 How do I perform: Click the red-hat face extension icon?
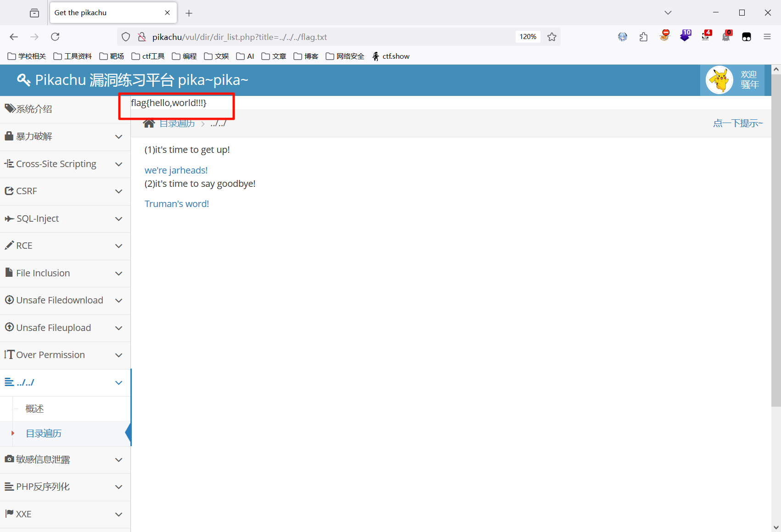coord(664,36)
